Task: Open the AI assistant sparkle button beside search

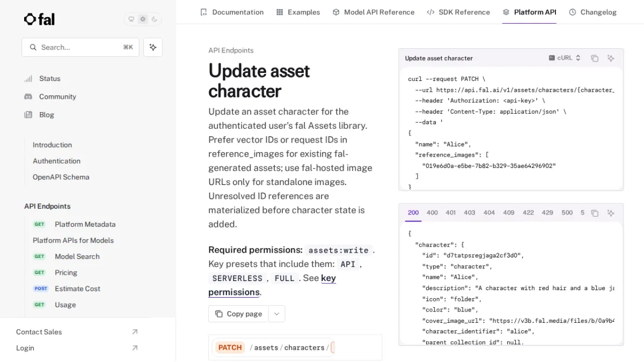Action: [x=153, y=47]
